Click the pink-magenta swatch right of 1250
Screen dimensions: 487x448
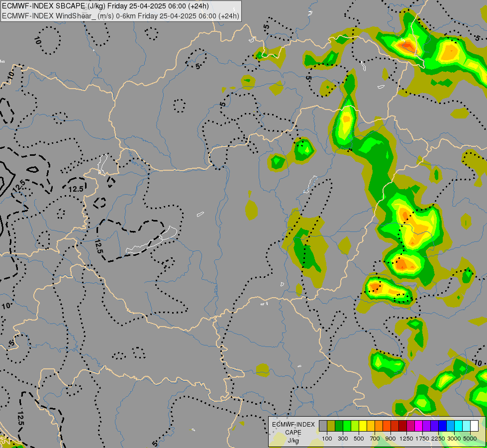point(410,426)
